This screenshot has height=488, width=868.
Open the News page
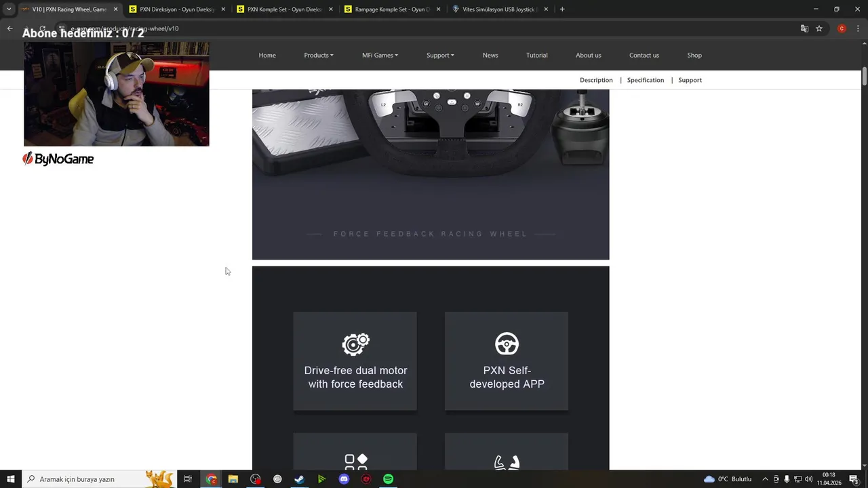490,55
